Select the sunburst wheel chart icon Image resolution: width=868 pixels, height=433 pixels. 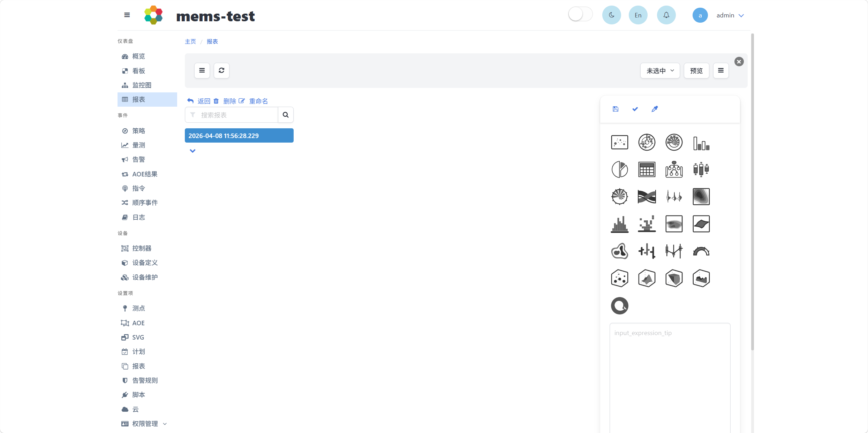click(x=620, y=197)
